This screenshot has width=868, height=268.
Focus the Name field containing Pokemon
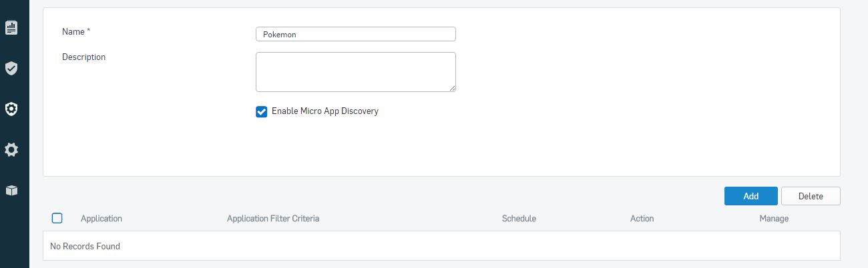point(356,34)
